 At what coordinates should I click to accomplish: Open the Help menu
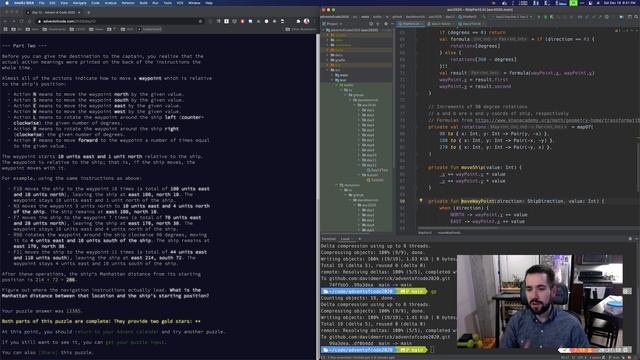pos(209,3)
